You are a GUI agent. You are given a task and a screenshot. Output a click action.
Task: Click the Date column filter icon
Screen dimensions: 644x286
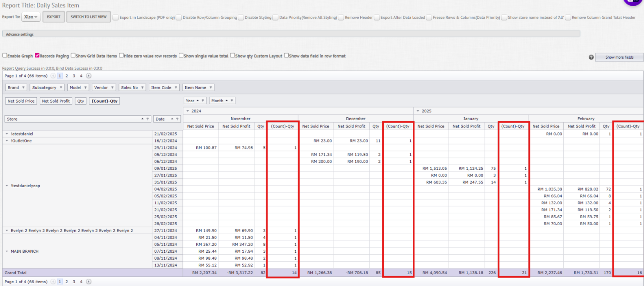point(177,119)
